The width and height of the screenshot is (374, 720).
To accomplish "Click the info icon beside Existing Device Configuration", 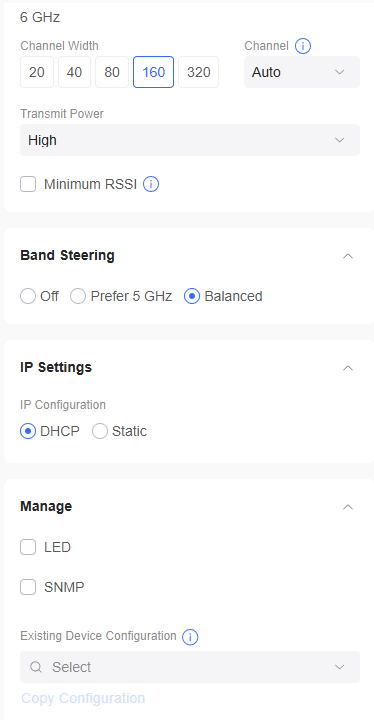I will (x=190, y=637).
